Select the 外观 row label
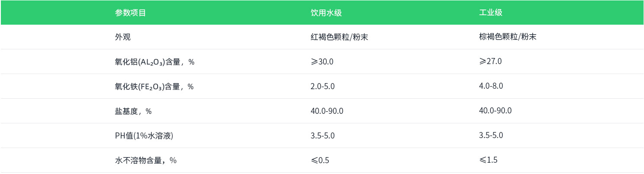Screen dimensions: 644x174 pos(122,37)
